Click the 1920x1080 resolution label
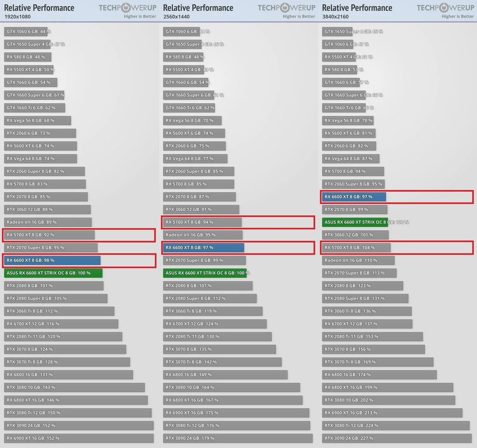Image resolution: width=477 pixels, height=448 pixels. (x=17, y=17)
